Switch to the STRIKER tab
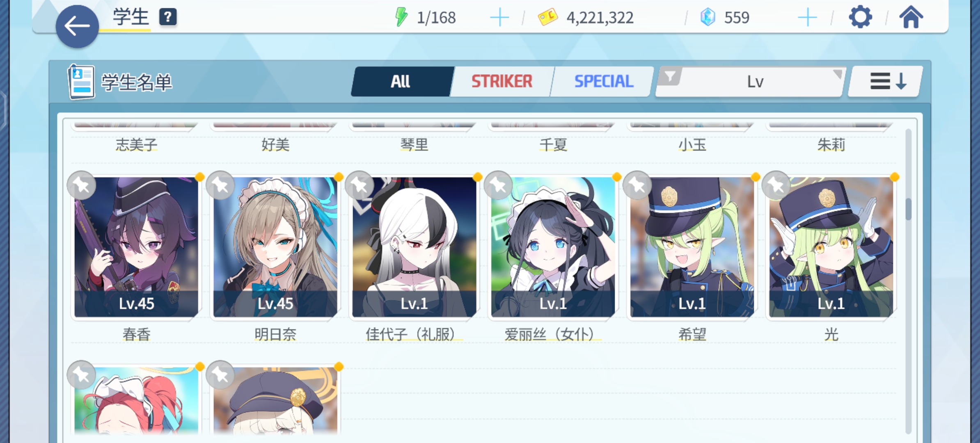980x443 pixels. coord(501,81)
